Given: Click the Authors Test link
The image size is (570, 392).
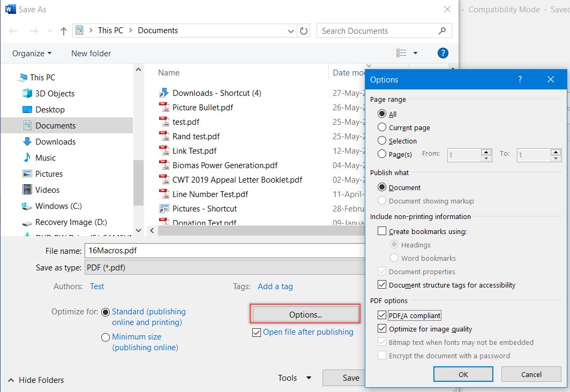Looking at the screenshot, I should (x=96, y=287).
